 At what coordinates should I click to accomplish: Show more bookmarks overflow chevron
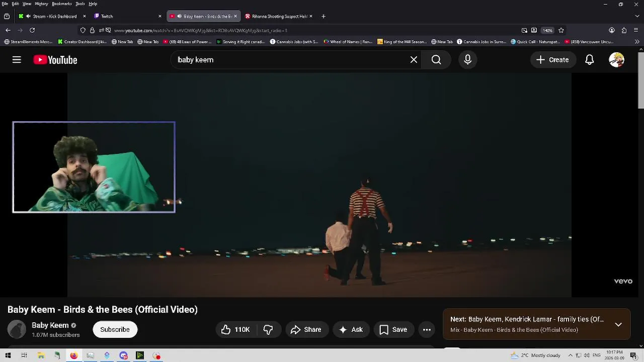coord(638,42)
